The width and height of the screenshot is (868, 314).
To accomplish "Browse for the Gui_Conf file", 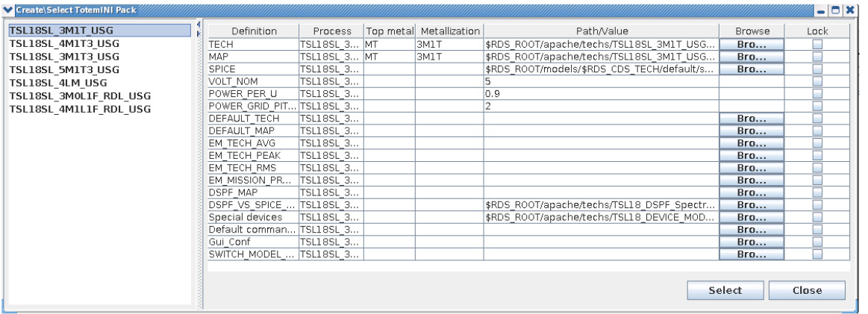I will tap(751, 242).
